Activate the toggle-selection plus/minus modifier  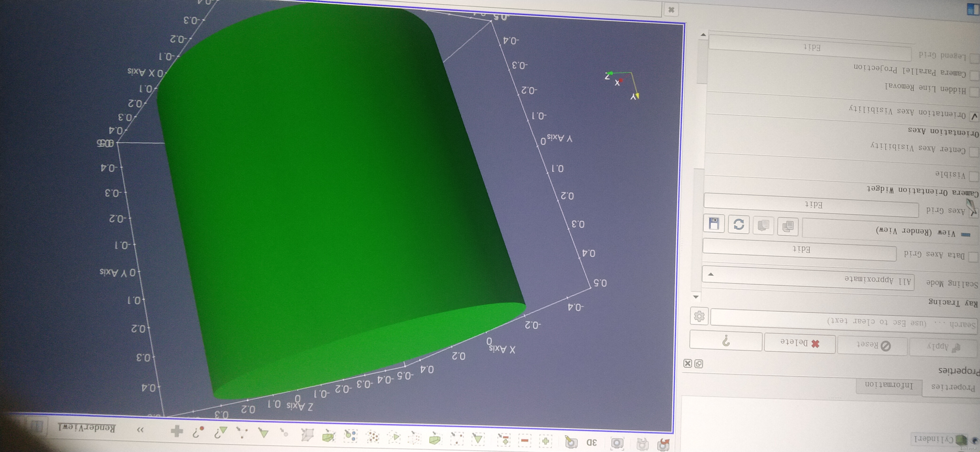(x=504, y=440)
